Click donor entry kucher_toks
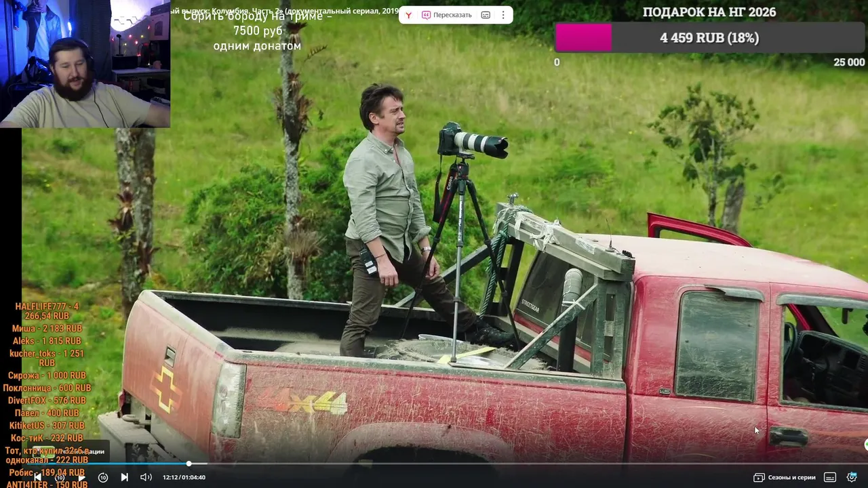The image size is (868, 488). [47, 358]
